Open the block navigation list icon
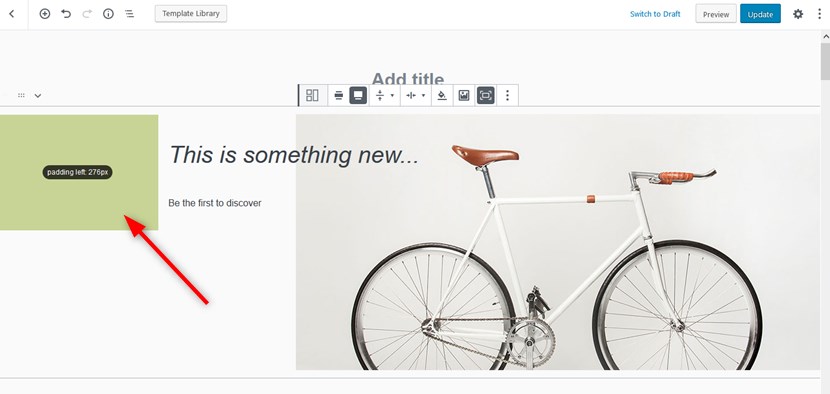 [x=130, y=14]
